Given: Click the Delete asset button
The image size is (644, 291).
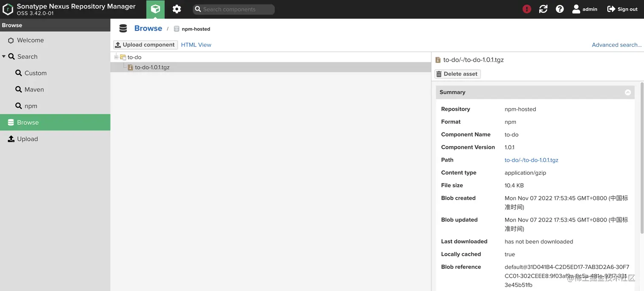Looking at the screenshot, I should click(457, 74).
